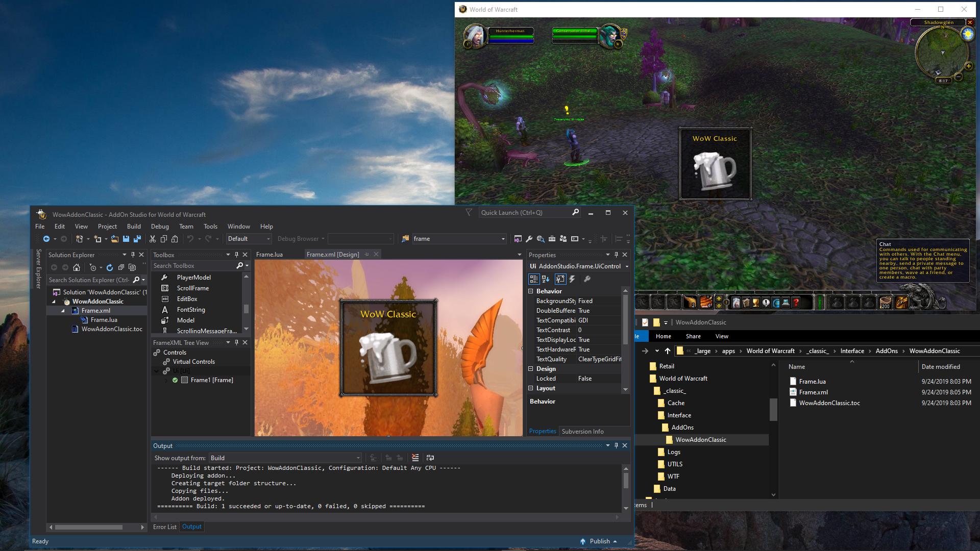Image resolution: width=980 pixels, height=551 pixels.
Task: Click 'AddOns' in File Explorer breadcrumb
Action: 887,351
